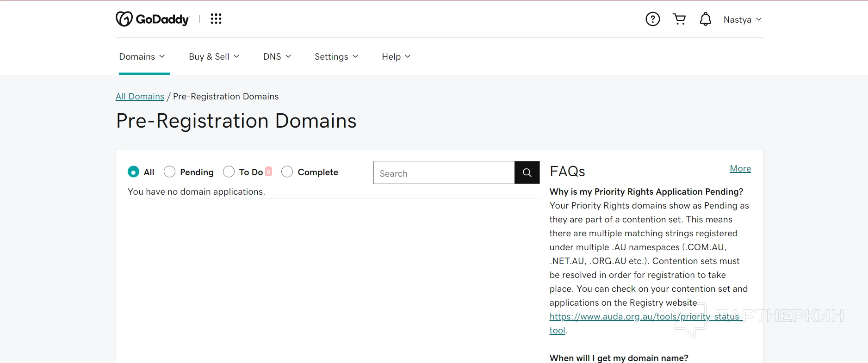
Task: Click the More link in FAQs
Action: coord(740,169)
